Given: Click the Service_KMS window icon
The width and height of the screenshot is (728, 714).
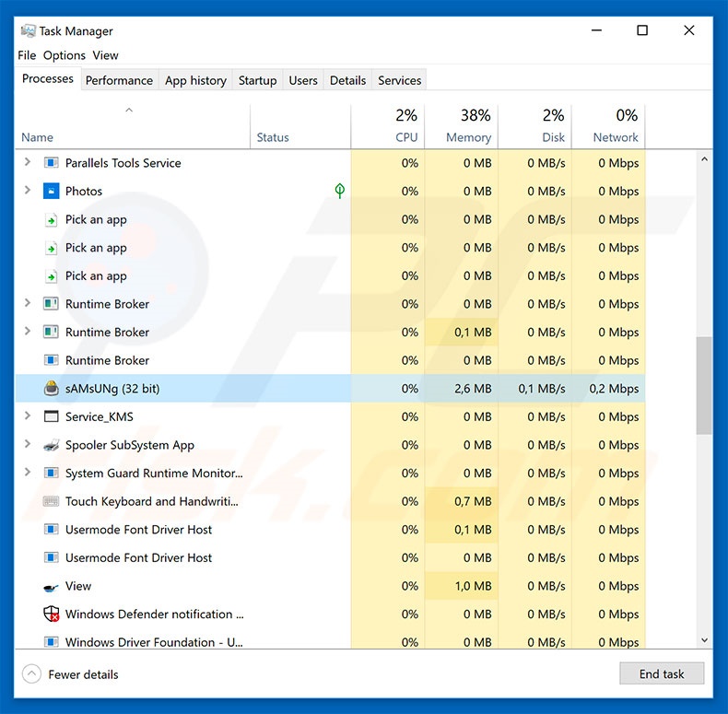Looking at the screenshot, I should pyautogui.click(x=52, y=417).
